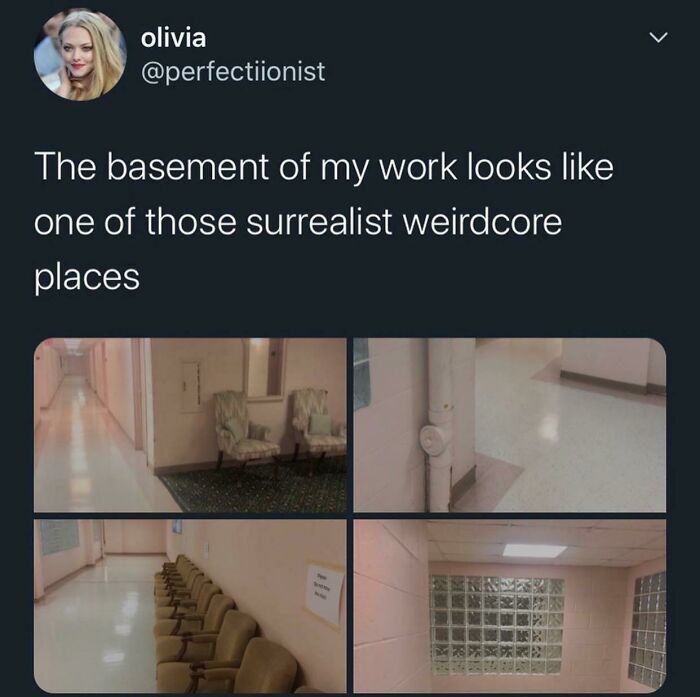Screen dimensions: 700x697
Task: Open the hallway with armchairs photo
Action: click(x=190, y=425)
